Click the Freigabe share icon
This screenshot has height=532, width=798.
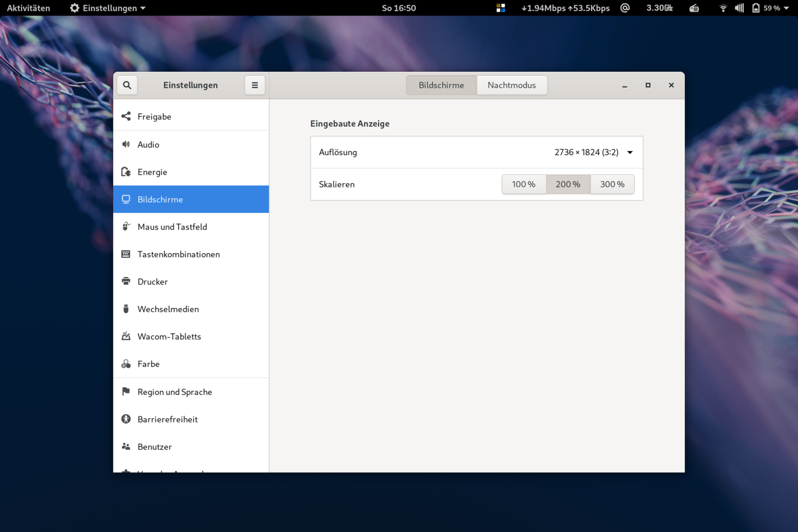126,116
